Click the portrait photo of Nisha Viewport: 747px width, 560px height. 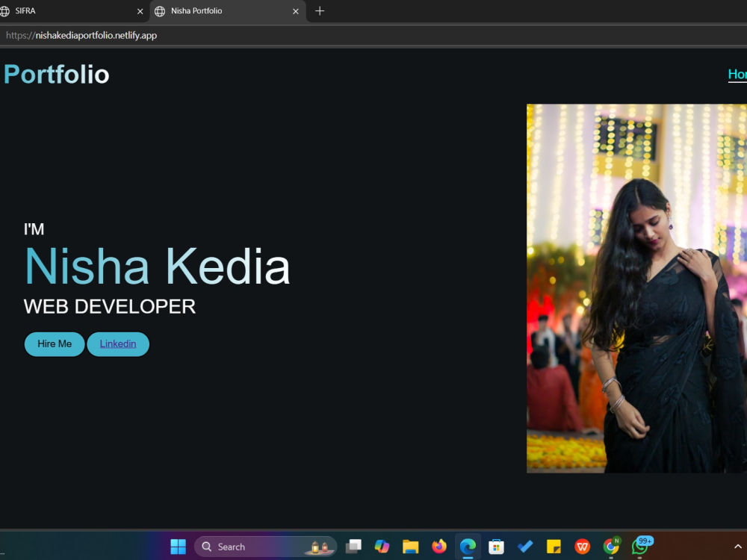[636, 288]
